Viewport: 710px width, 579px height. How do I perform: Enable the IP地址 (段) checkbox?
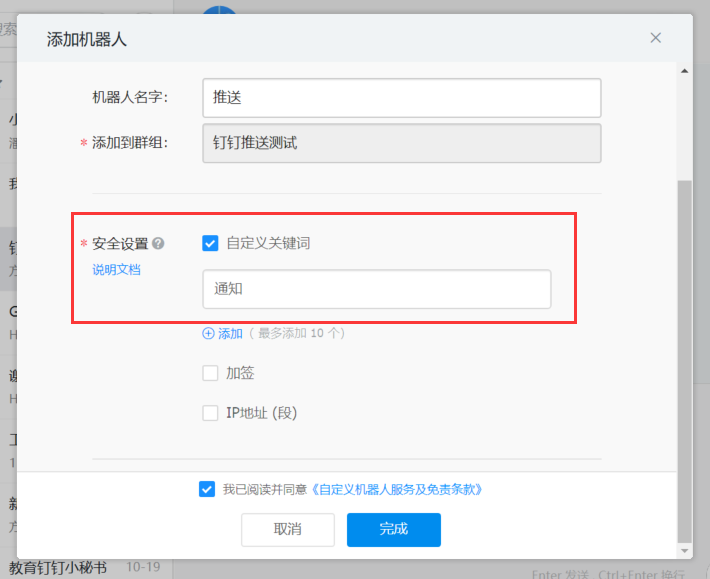point(210,413)
